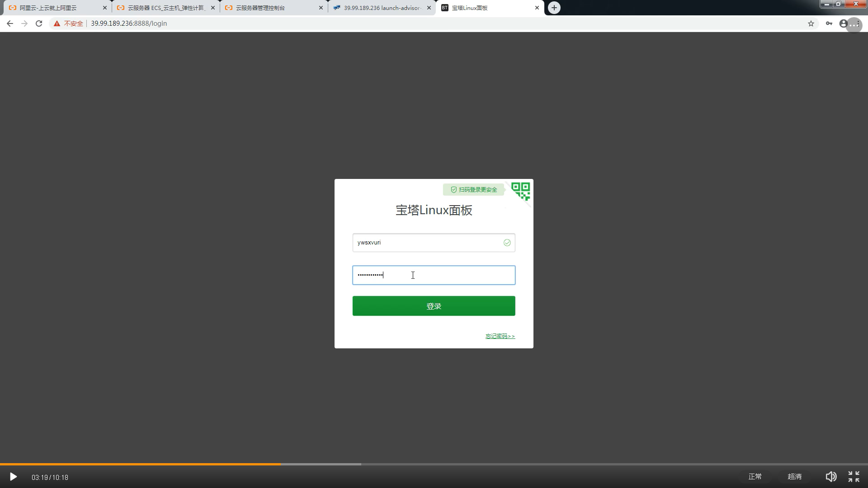The width and height of the screenshot is (868, 488).
Task: Focus the masked password input field
Action: click(434, 275)
